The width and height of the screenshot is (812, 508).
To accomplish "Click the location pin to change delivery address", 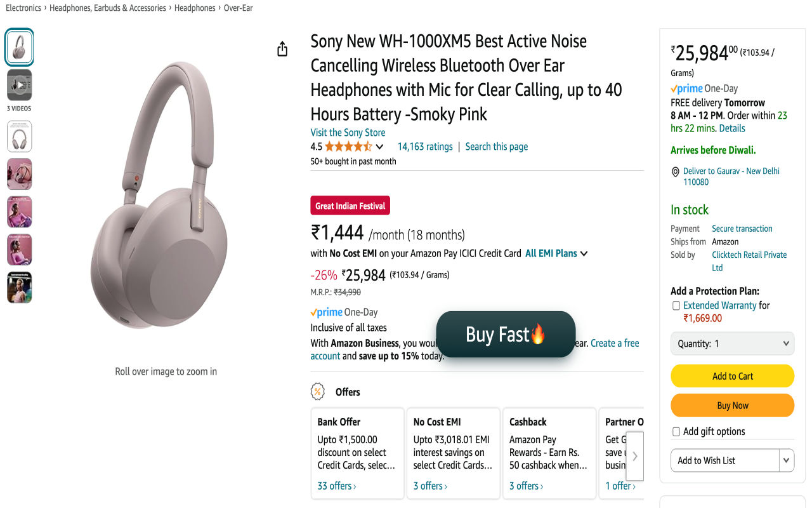I will coord(676,171).
